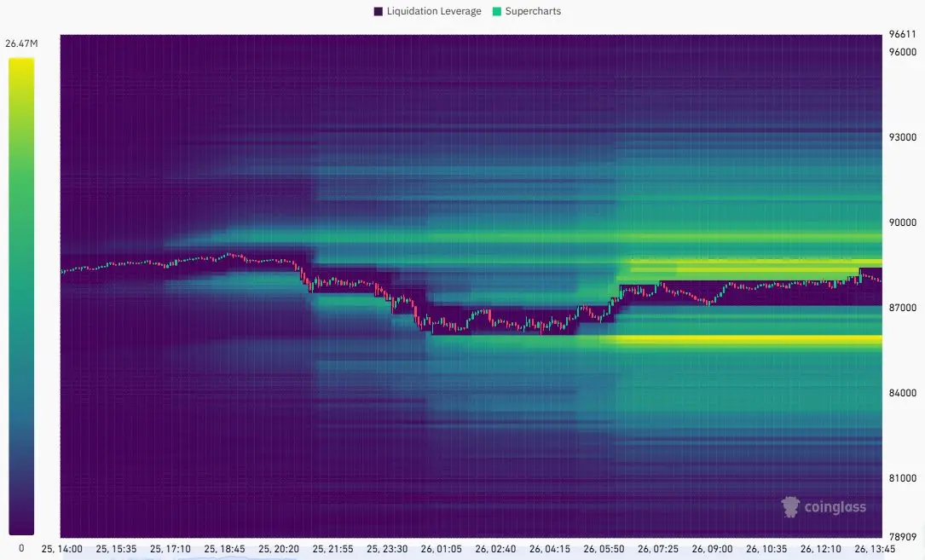The height and width of the screenshot is (560, 925).
Task: Select the 0 scale minimum label
Action: click(x=21, y=548)
